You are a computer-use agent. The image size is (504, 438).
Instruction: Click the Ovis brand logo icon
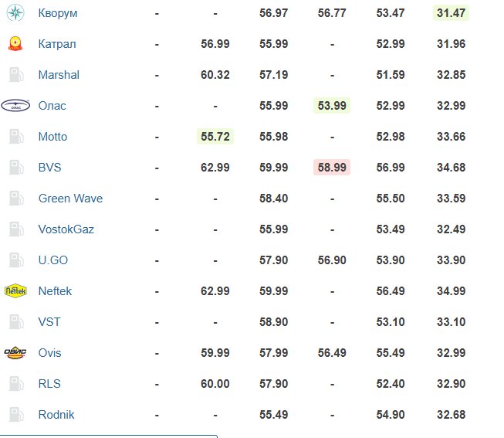click(x=15, y=353)
